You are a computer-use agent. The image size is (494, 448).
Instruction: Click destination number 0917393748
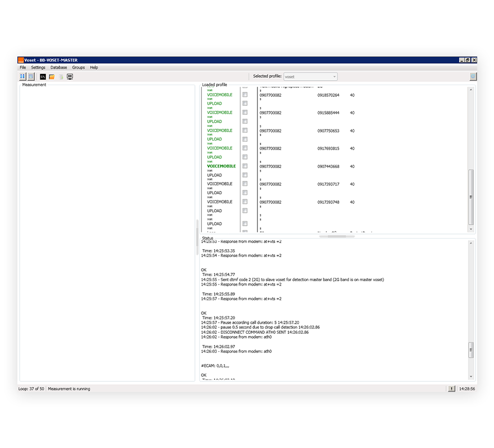point(328,202)
